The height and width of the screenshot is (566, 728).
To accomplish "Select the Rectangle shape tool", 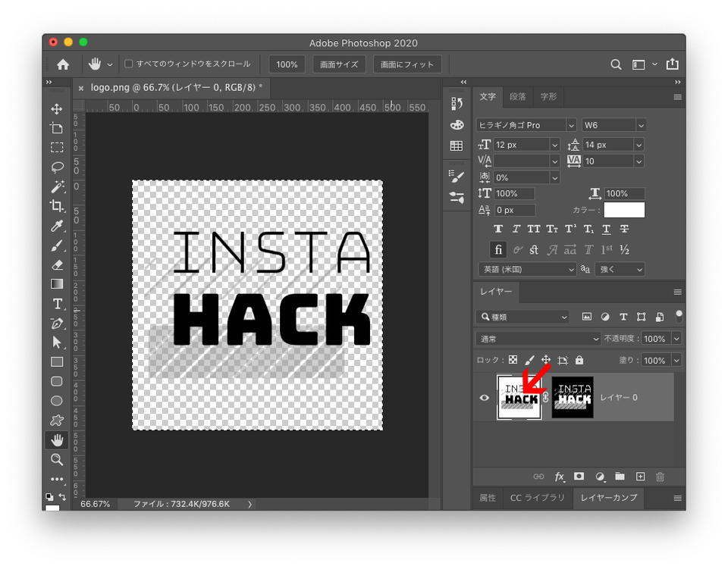I will tap(57, 362).
